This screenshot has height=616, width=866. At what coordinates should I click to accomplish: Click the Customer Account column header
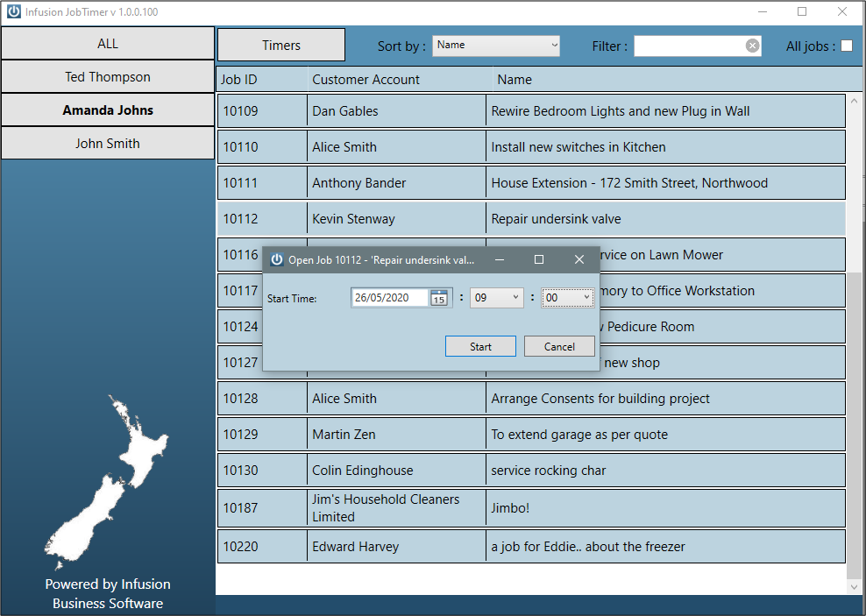click(401, 80)
